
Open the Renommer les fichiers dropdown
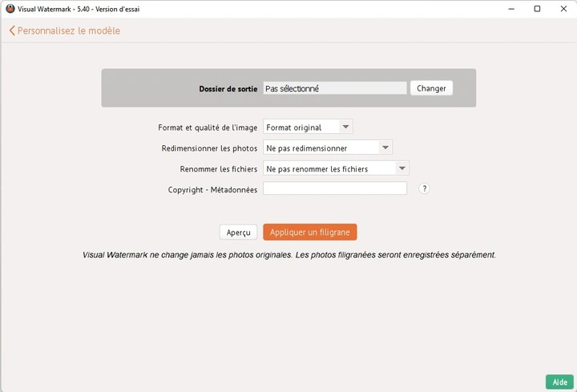(x=336, y=168)
